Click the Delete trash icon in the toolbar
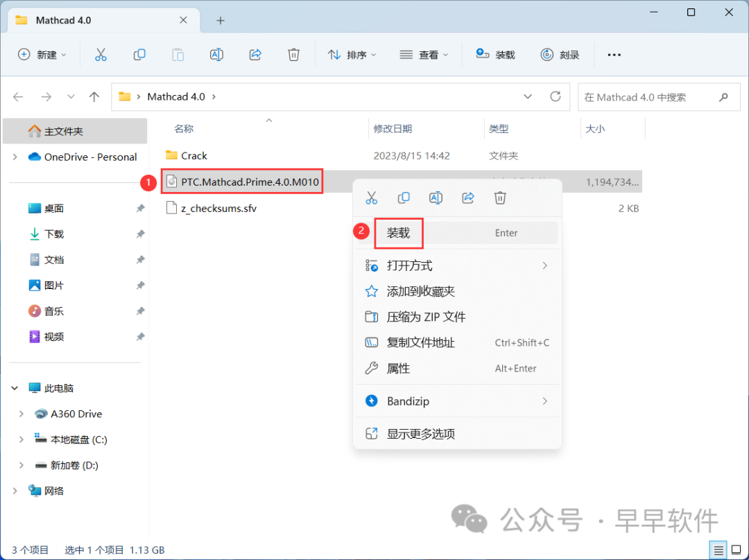Screen dimensions: 749x560 [293, 55]
